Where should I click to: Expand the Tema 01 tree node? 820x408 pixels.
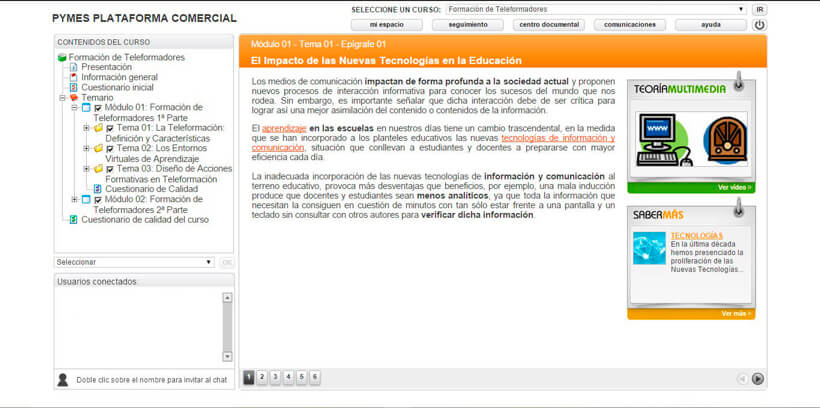(86, 128)
